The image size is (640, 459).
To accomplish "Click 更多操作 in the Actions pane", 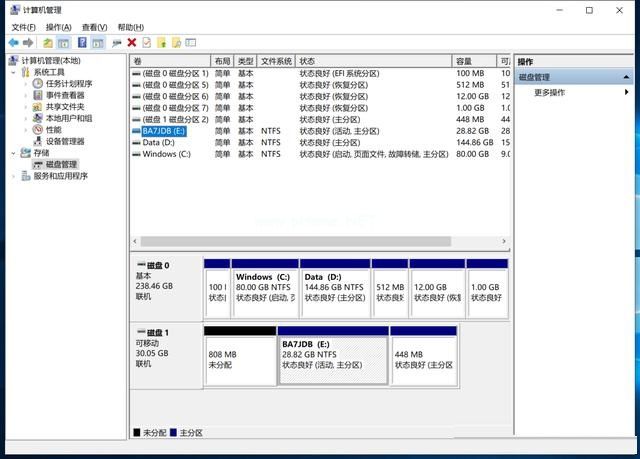I will click(549, 92).
